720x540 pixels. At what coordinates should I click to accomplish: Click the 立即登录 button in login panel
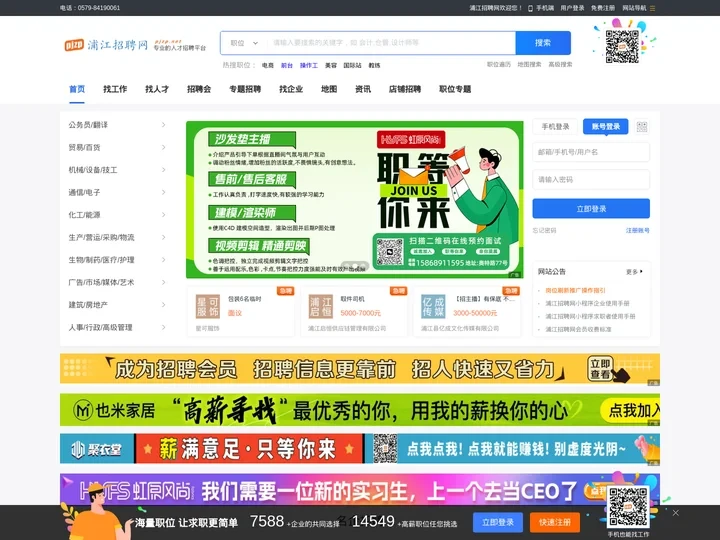[591, 209]
